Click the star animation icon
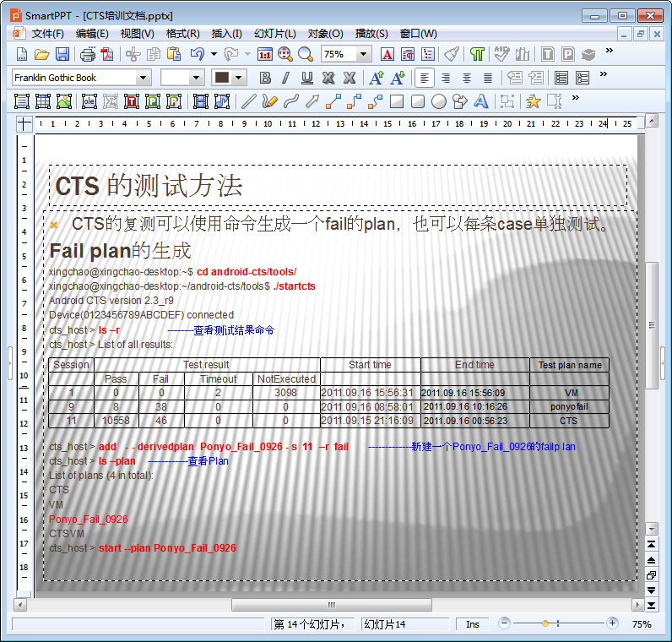Viewport: 672px width, 642px height. 534,101
